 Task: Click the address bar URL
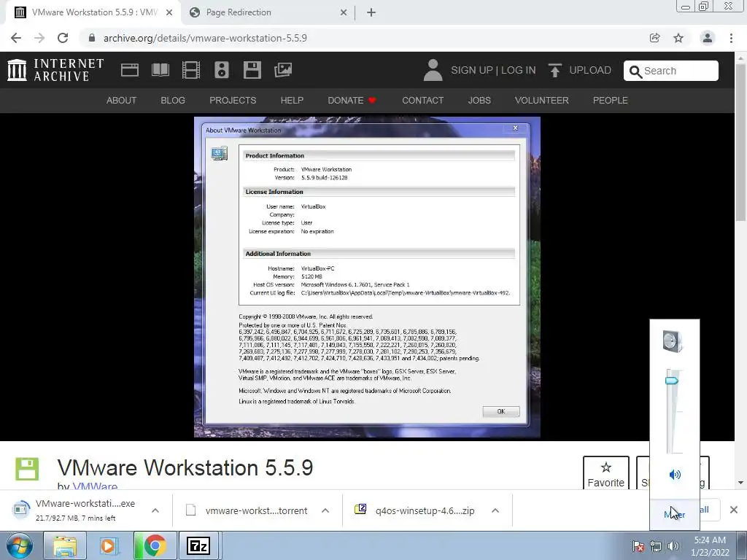pos(205,38)
